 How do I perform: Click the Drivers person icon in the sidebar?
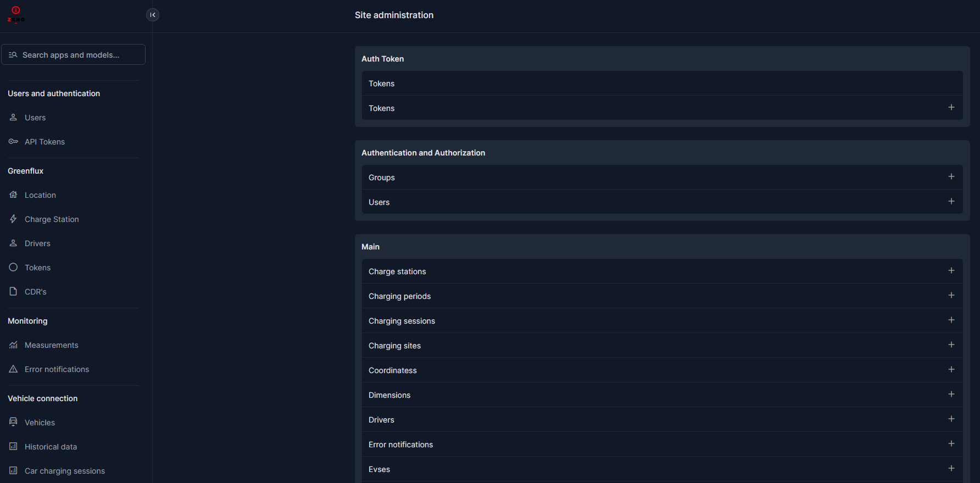click(13, 243)
